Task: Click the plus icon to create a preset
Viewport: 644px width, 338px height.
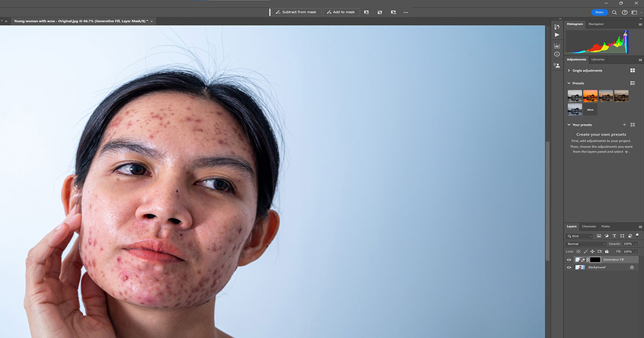Action: pos(624,124)
